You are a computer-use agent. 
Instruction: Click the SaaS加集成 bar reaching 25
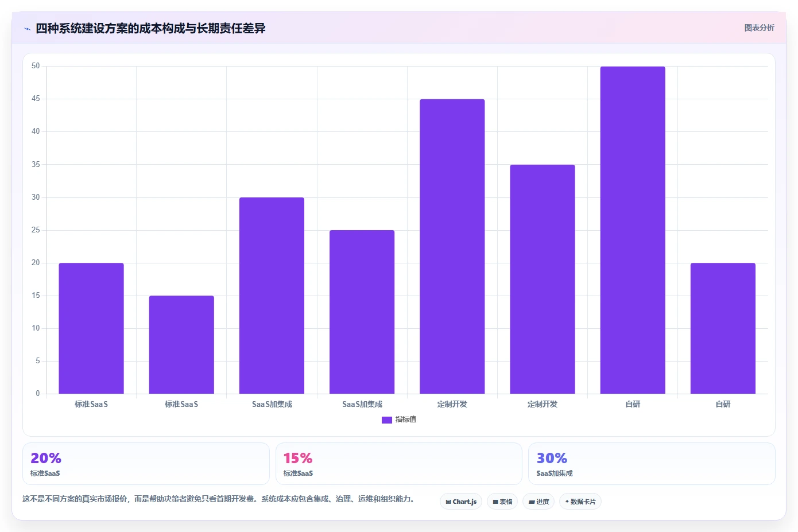pos(362,312)
